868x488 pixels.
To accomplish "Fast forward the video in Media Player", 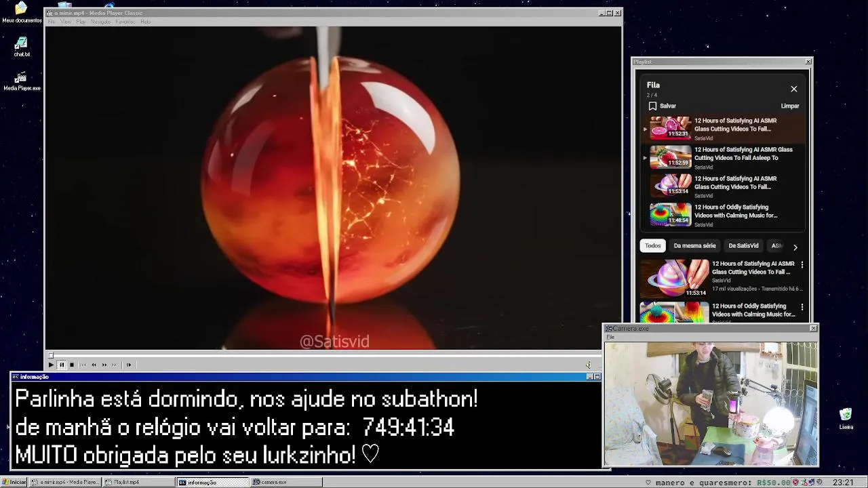I will 104,365.
